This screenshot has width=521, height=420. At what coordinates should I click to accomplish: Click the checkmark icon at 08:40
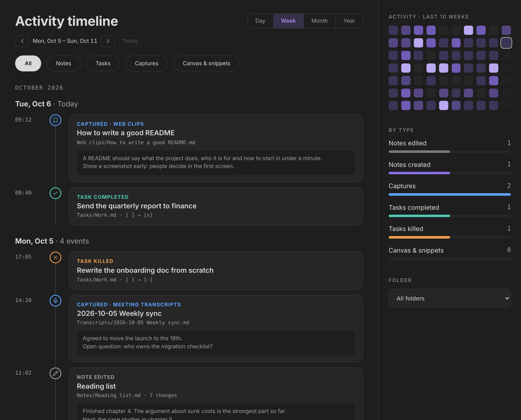(55, 193)
